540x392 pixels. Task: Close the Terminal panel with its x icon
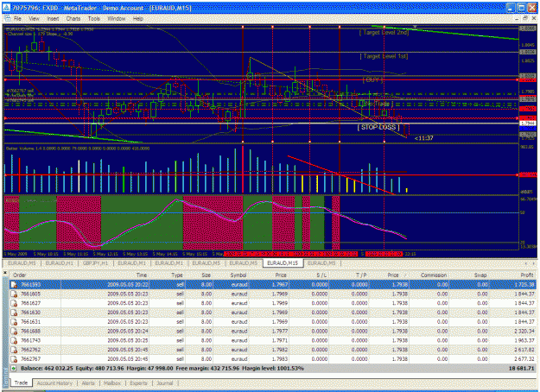click(5, 273)
